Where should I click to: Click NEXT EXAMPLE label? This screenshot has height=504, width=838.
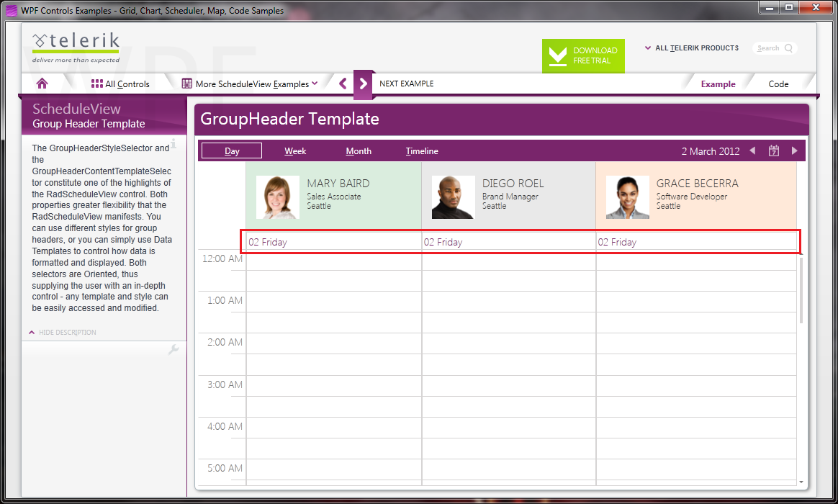click(406, 84)
